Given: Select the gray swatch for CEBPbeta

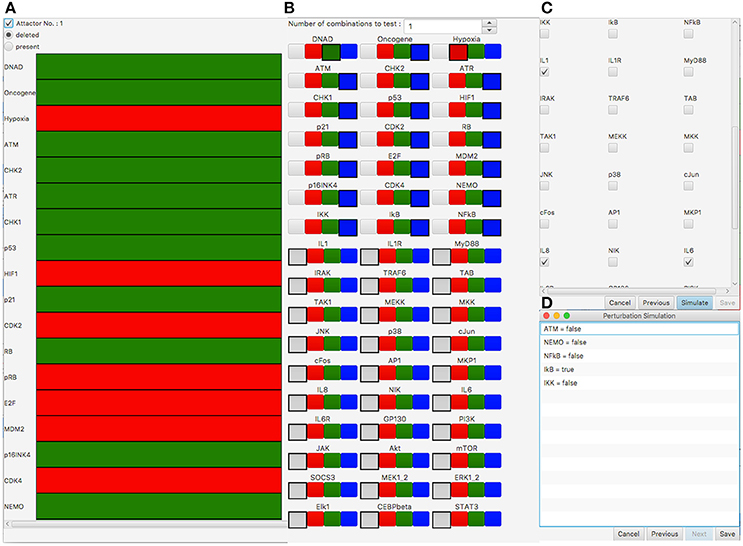Looking at the screenshot, I should click(370, 520).
